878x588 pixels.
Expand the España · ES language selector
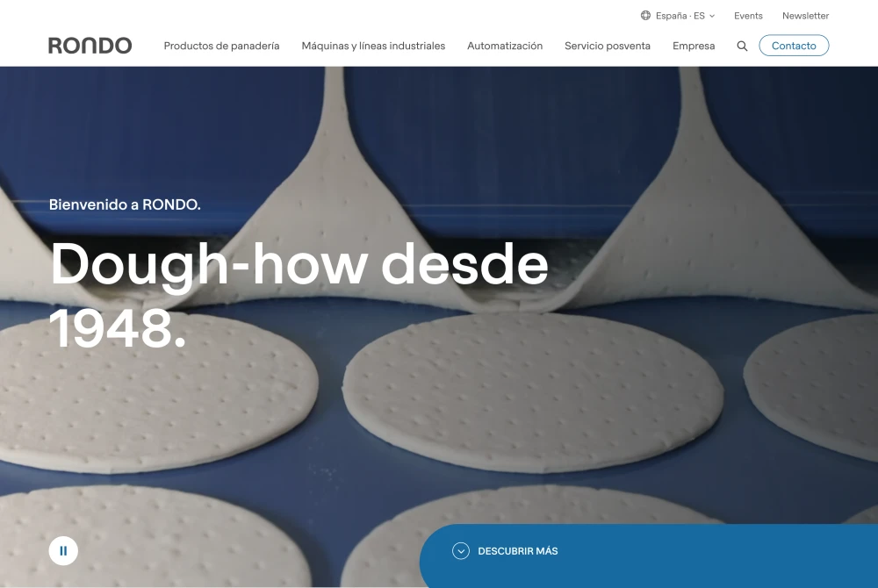pyautogui.click(x=678, y=16)
